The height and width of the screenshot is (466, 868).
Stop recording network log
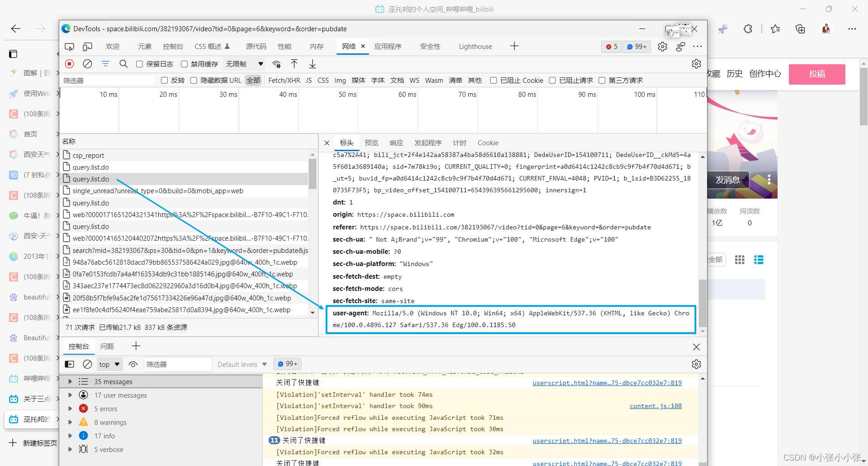point(70,64)
